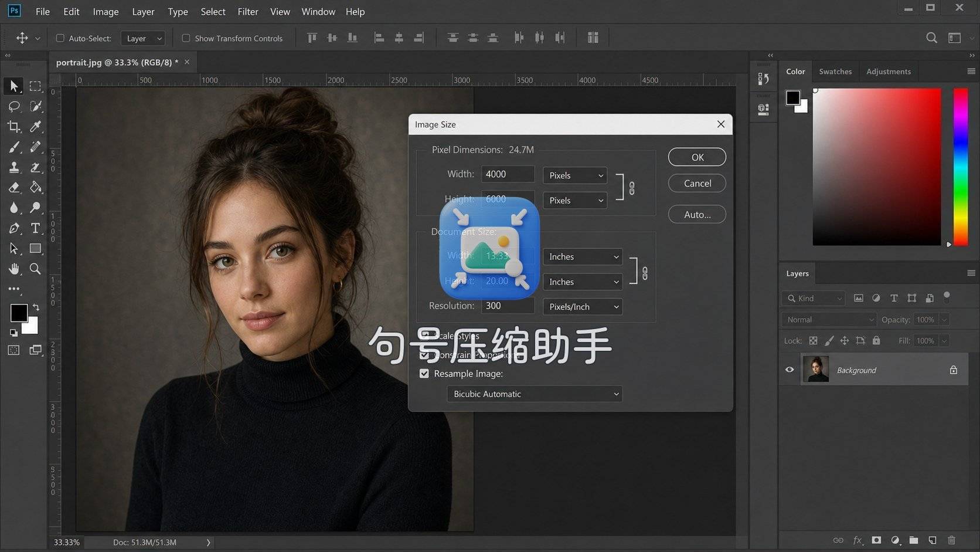
Task: Click the pixel Width field showing 4000
Action: point(508,174)
